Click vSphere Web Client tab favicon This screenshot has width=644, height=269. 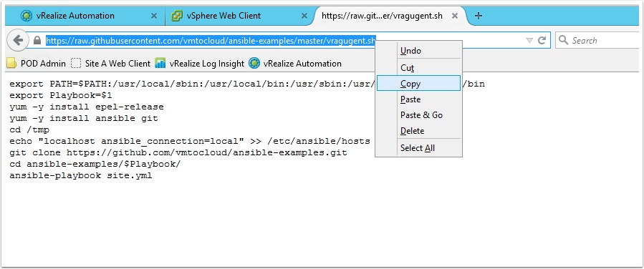coord(177,16)
